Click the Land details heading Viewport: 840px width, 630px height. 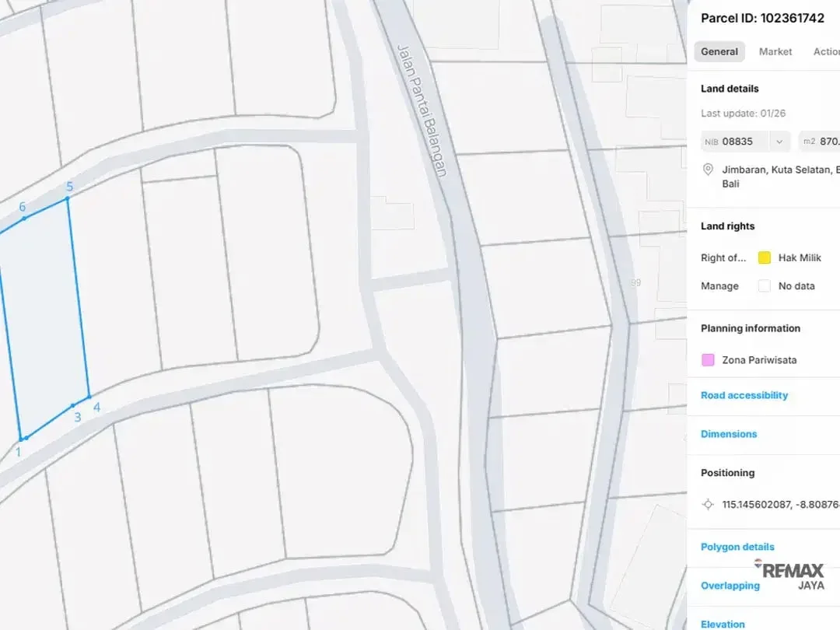click(x=730, y=89)
